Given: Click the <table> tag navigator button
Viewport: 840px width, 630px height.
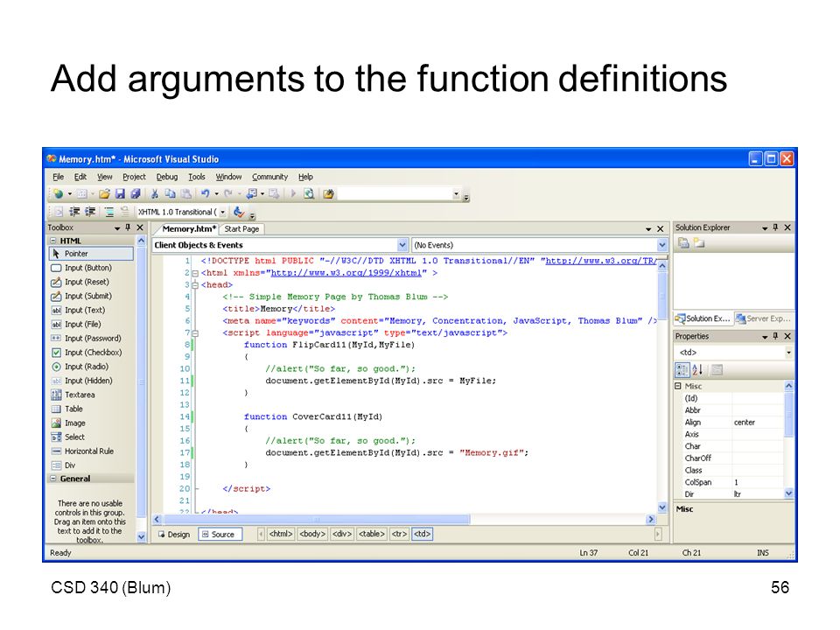Looking at the screenshot, I should pos(372,534).
